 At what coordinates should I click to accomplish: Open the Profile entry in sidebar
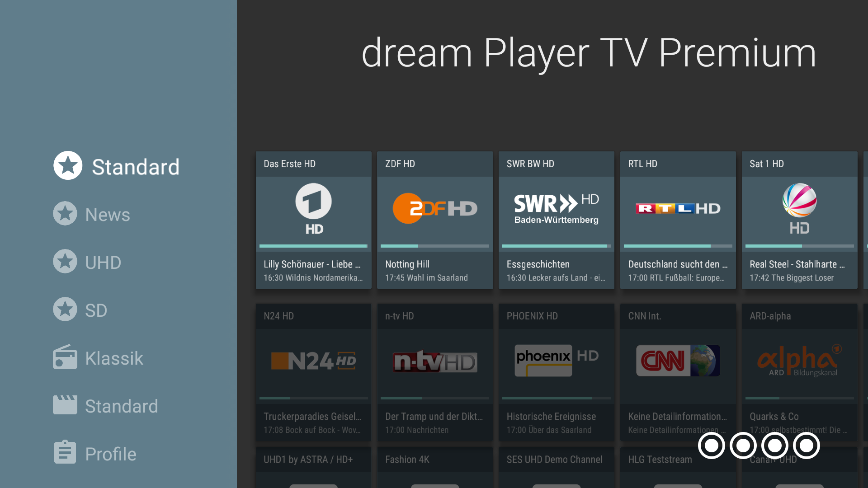pos(110,453)
